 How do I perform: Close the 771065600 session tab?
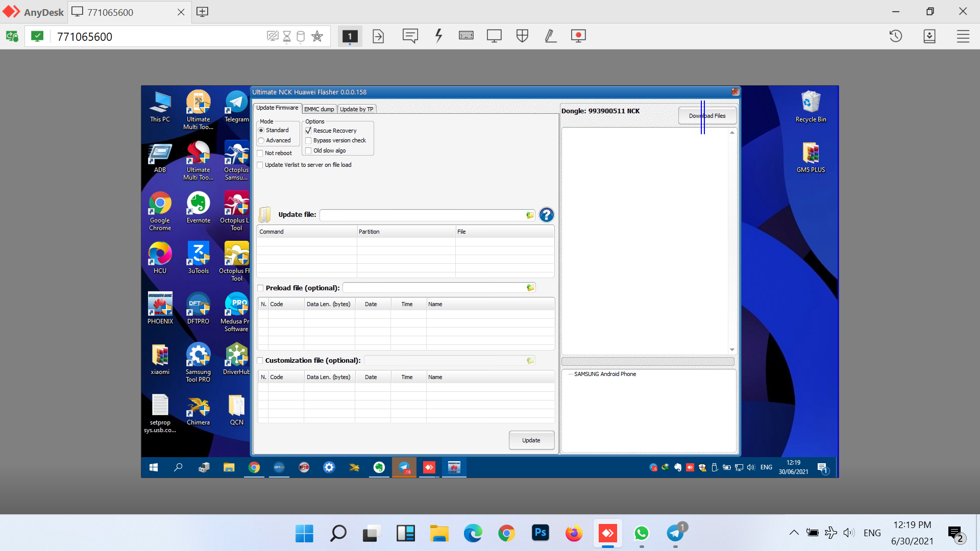[x=181, y=12]
